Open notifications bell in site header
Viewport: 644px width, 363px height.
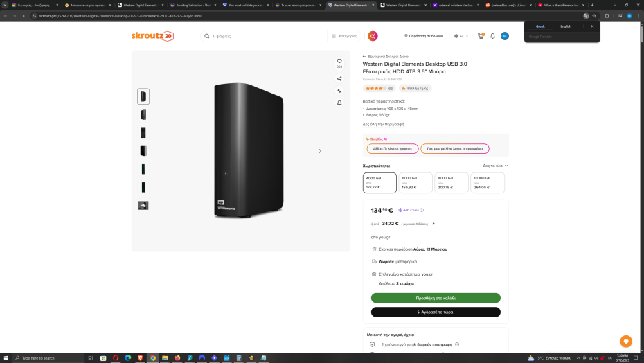(x=492, y=36)
